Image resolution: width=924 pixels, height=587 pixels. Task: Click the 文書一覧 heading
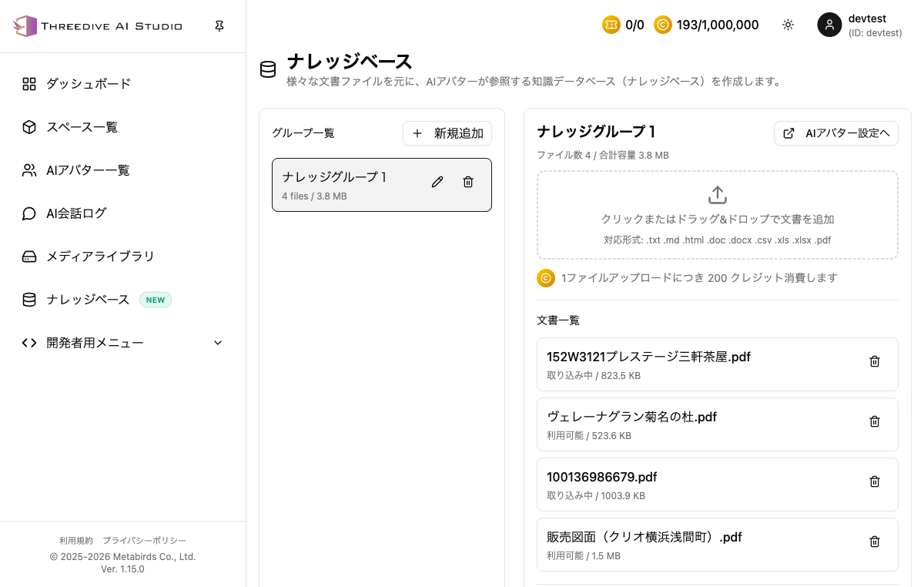click(558, 320)
